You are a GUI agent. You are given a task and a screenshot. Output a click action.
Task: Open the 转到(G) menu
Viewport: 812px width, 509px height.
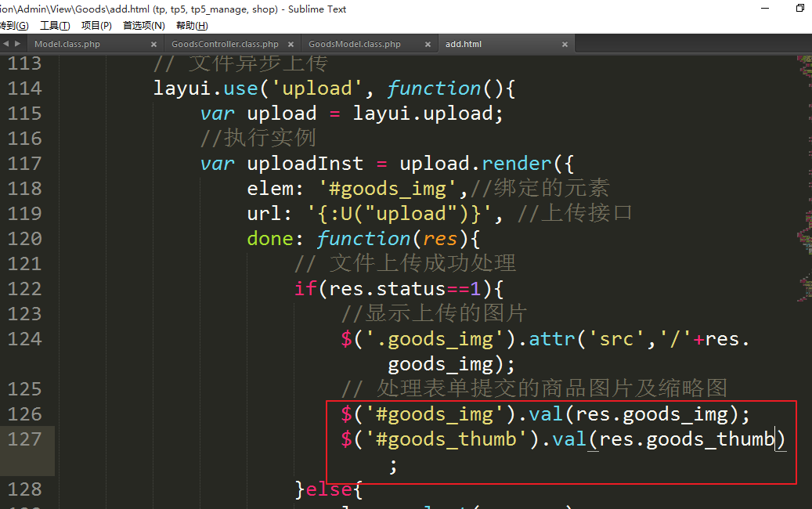[x=14, y=26]
